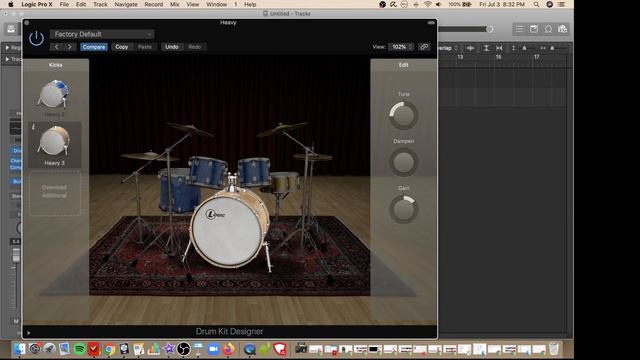Toggle waveform vertical zoom in Tracks area

click(x=470, y=48)
